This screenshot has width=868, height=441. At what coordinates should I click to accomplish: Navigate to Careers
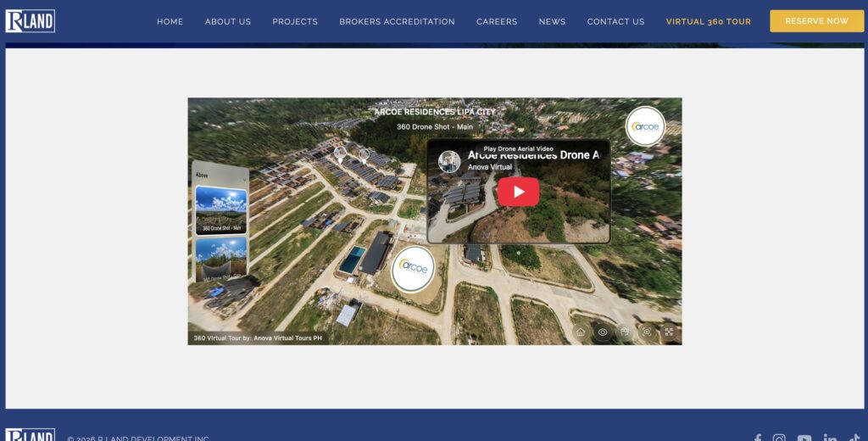click(x=497, y=21)
